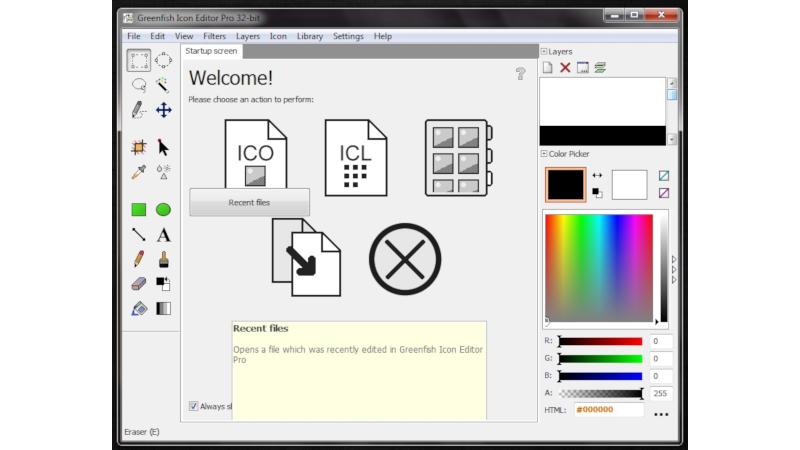Collapse the Color Picker panel
Screen dimensions: 800x450
click(544, 154)
